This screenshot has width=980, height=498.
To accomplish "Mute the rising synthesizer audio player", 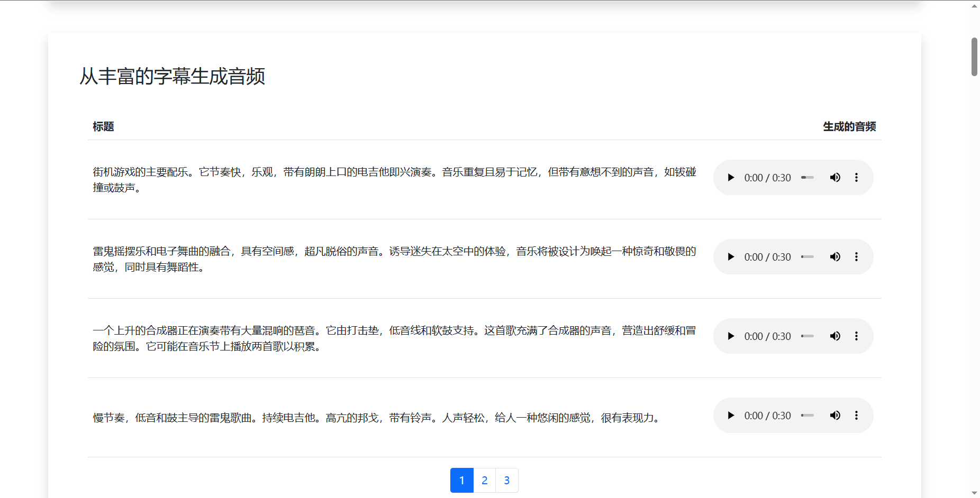I will (835, 336).
